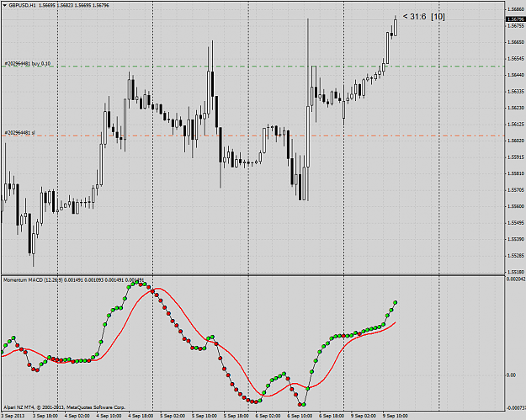This screenshot has width=526, height=420.
Task: Click the '5 Sep 02:00' time axis label
Action: pyautogui.click(x=173, y=416)
